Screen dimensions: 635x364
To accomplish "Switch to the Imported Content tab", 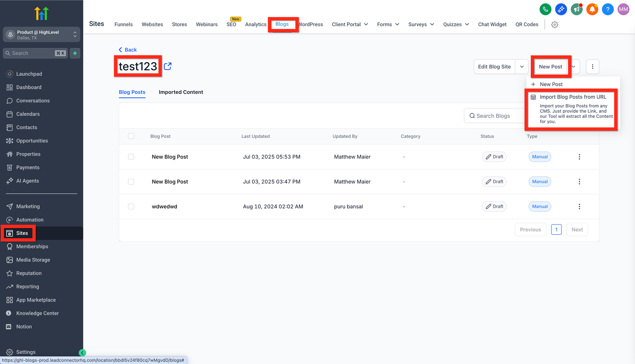I will [x=181, y=92].
